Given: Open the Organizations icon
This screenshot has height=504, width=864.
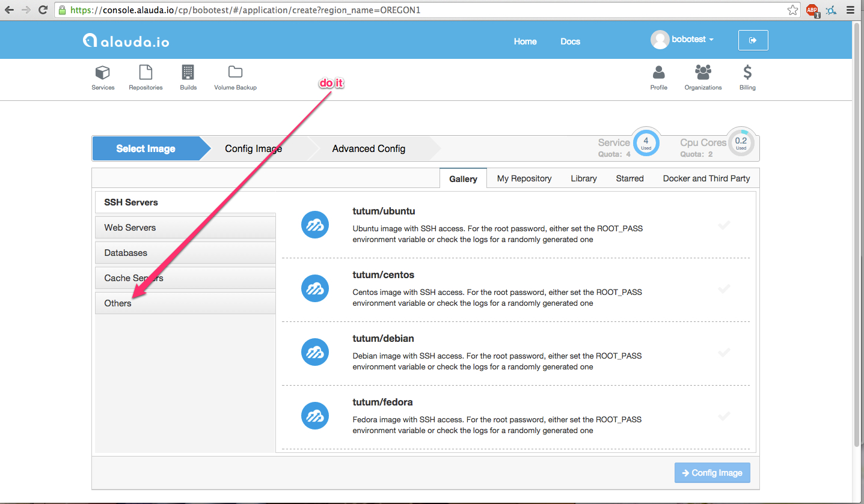Looking at the screenshot, I should pyautogui.click(x=703, y=72).
